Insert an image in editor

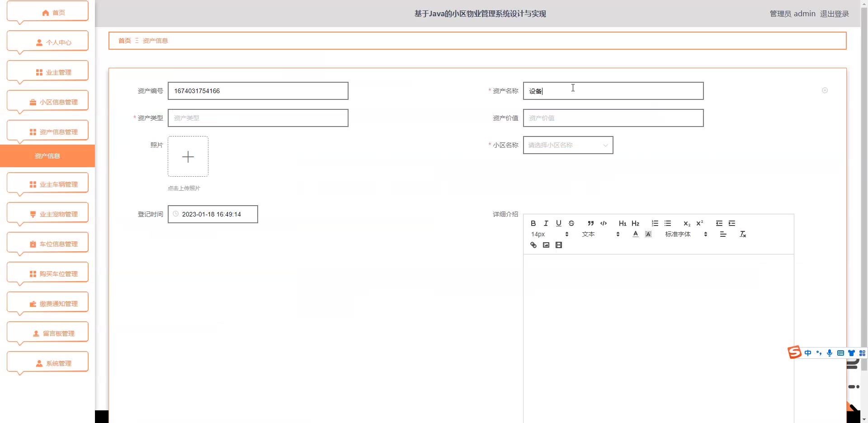546,245
